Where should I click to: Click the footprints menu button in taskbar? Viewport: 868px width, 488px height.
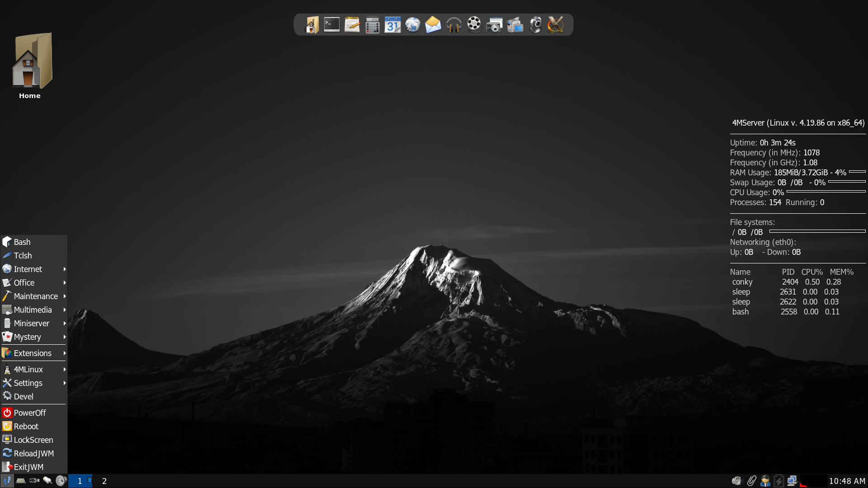(7, 481)
